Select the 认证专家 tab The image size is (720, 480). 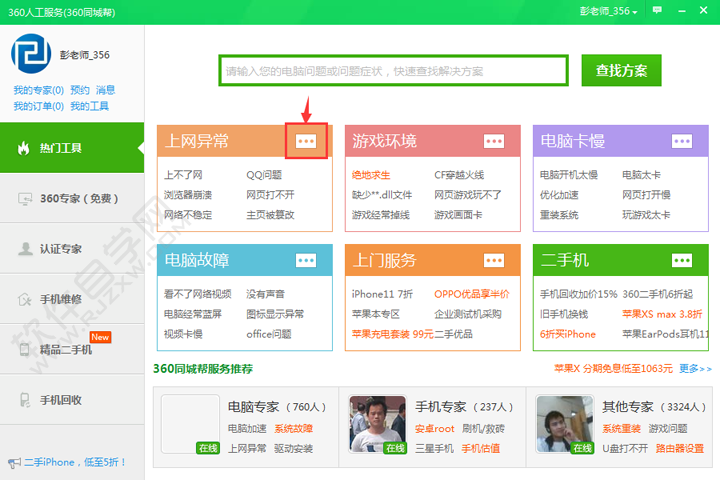pos(72,248)
